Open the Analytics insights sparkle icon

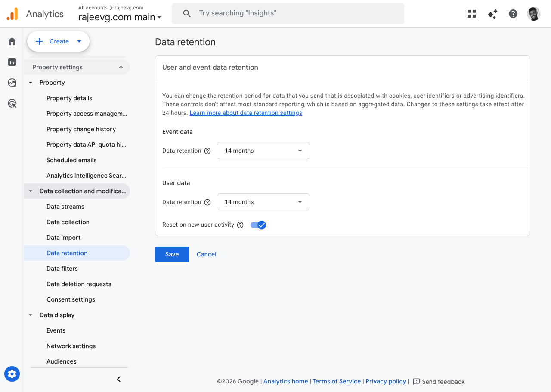point(492,14)
